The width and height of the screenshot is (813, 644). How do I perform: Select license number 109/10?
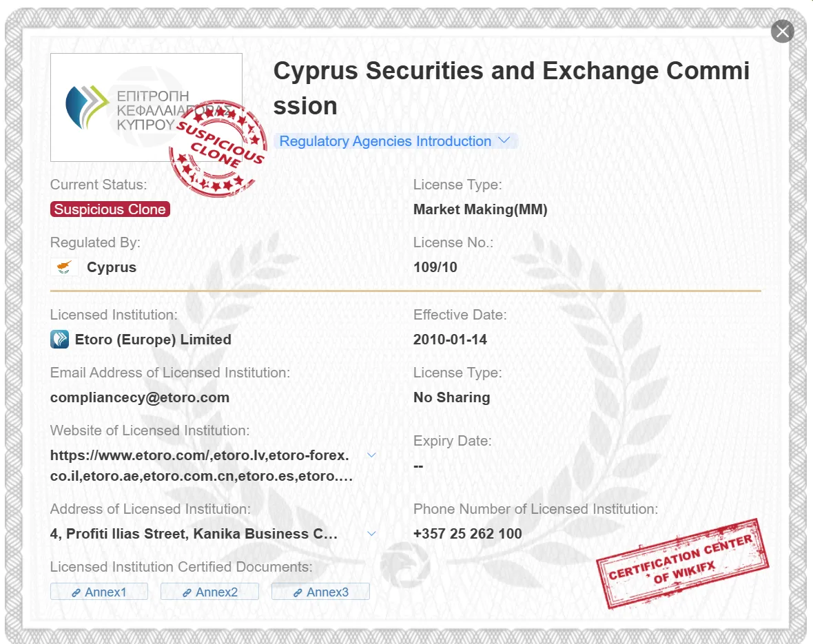[435, 267]
